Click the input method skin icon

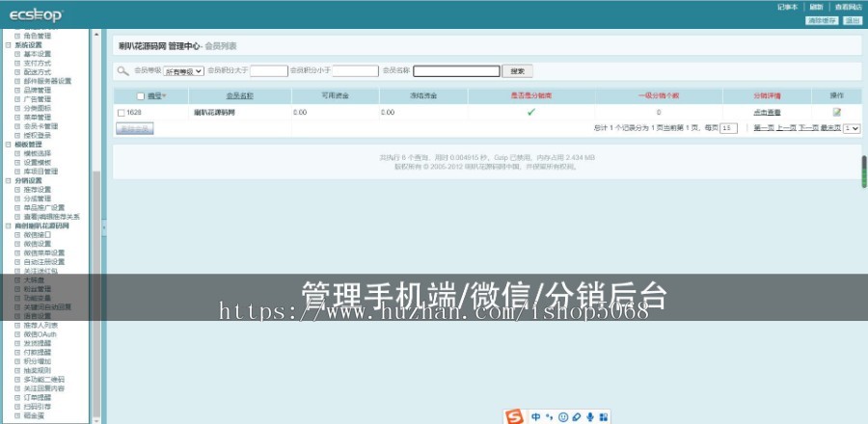click(x=577, y=417)
